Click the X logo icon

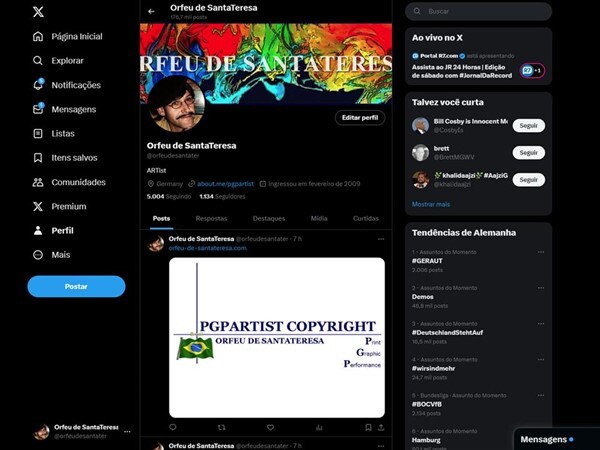(x=38, y=12)
